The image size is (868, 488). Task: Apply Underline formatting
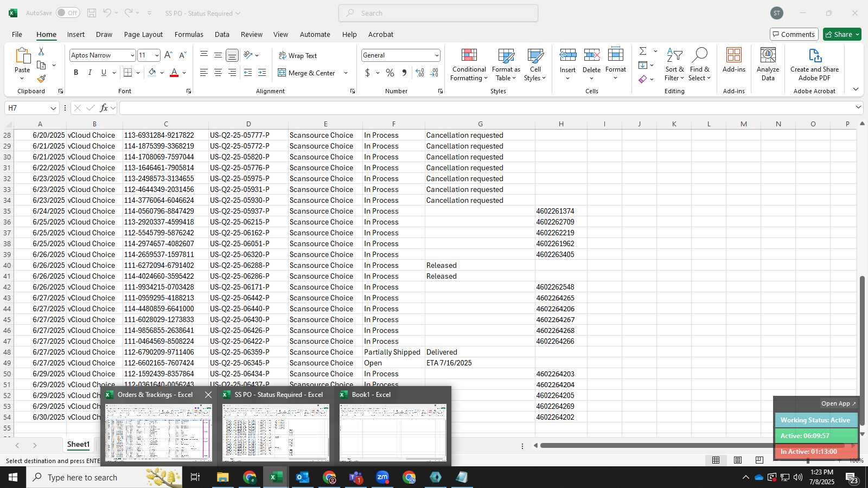pos(104,73)
